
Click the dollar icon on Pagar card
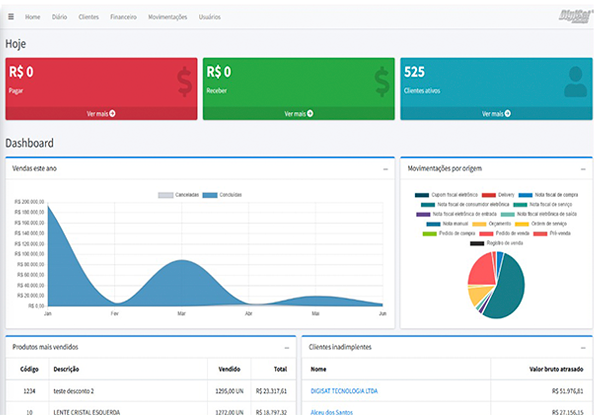click(x=183, y=81)
